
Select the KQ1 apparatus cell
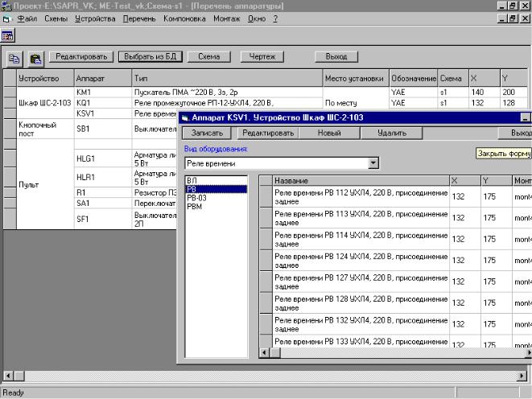[x=101, y=103]
